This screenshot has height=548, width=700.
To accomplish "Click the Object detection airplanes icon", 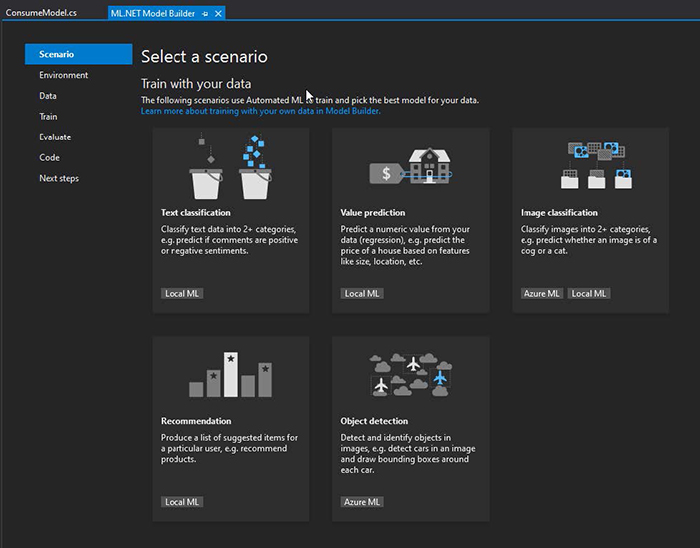I will [x=410, y=375].
